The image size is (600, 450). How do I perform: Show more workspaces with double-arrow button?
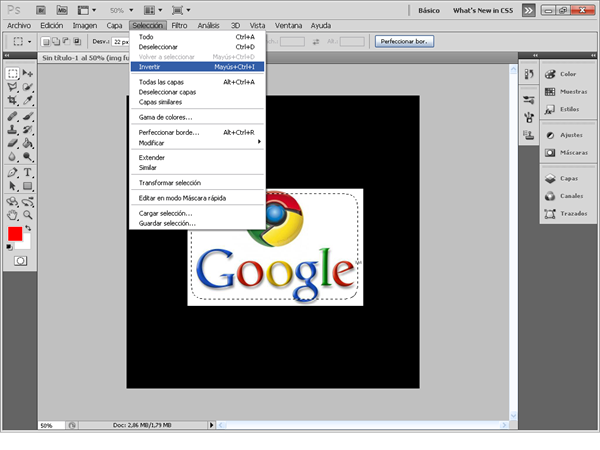coord(527,9)
